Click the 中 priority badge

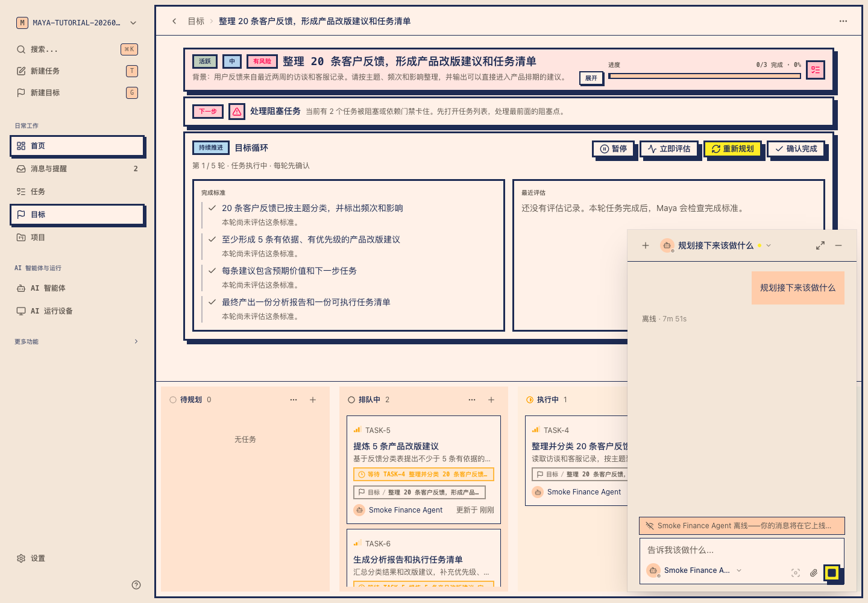pyautogui.click(x=232, y=62)
